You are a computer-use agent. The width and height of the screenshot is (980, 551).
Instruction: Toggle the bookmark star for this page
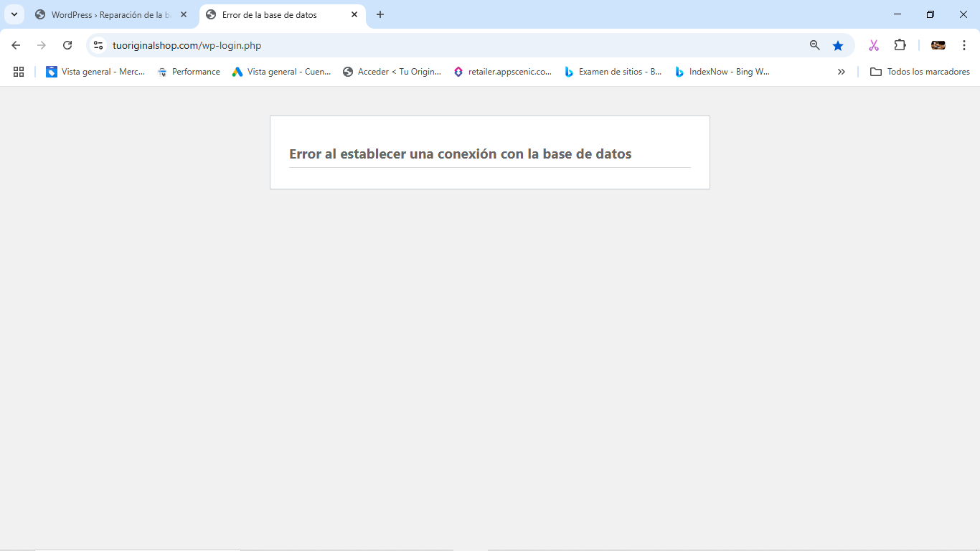(838, 45)
